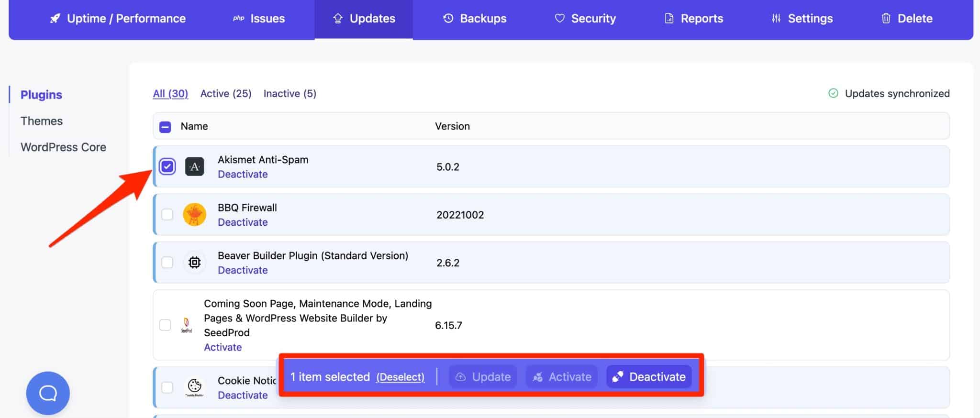Open the Backups tab
This screenshot has width=980, height=418.
474,19
